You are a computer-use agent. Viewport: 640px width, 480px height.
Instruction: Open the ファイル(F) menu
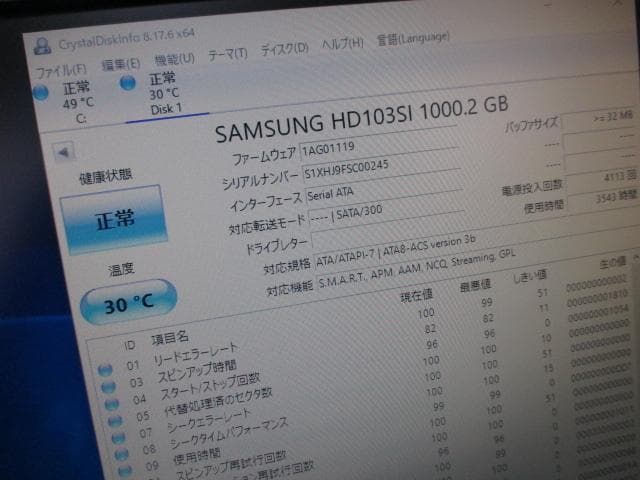tap(61, 71)
